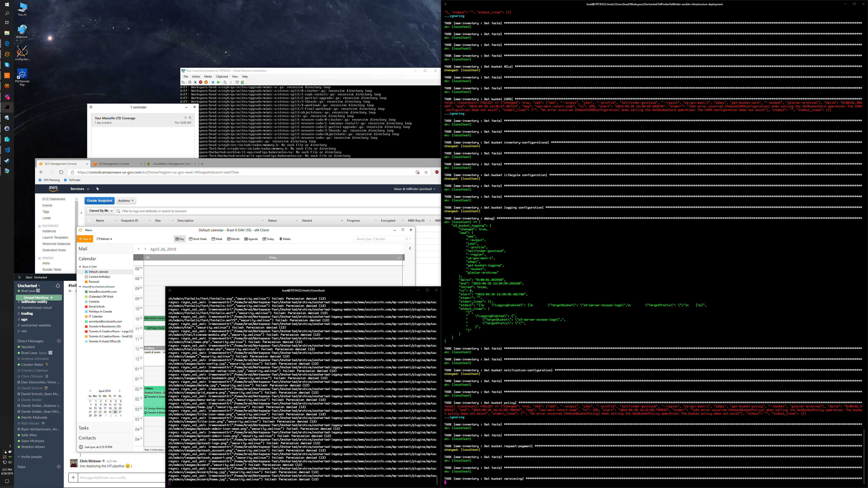The width and height of the screenshot is (868, 488).
Task: Toggle David Schroh calendar checkbox
Action: point(86,307)
